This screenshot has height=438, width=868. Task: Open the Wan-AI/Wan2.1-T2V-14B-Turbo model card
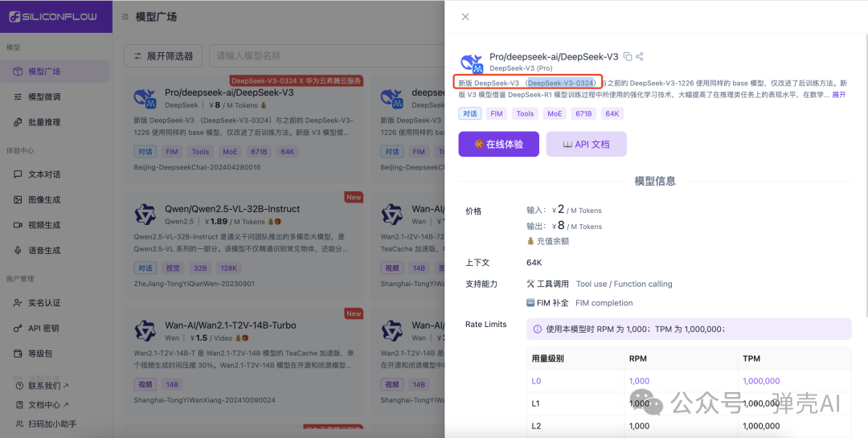244,361
